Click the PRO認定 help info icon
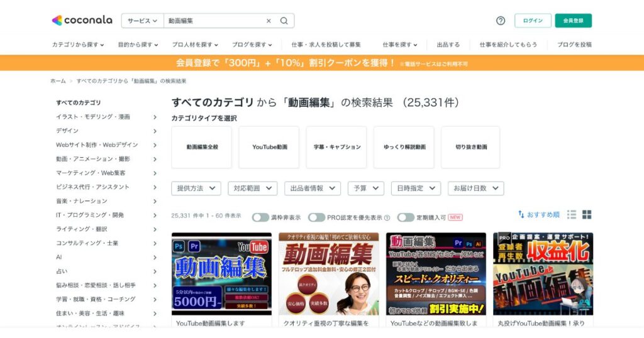The height and width of the screenshot is (338, 644). tap(387, 218)
